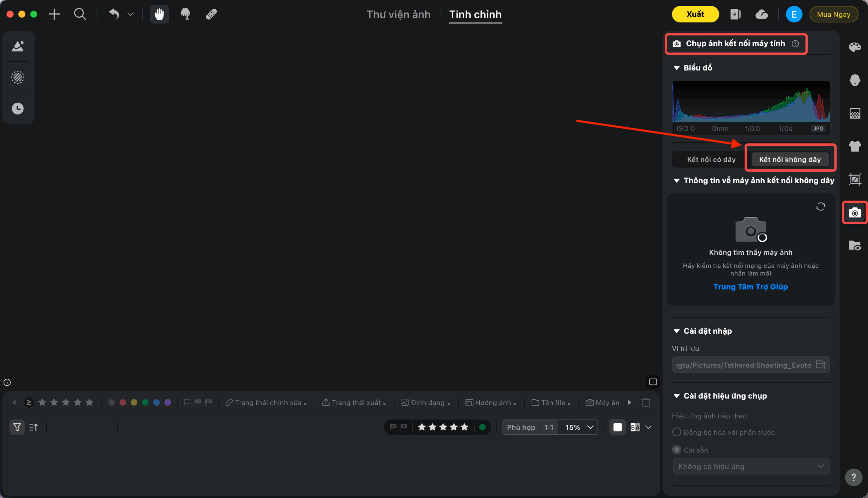Click the cloud sync icon
This screenshot has height=498, width=868.
(x=762, y=14)
